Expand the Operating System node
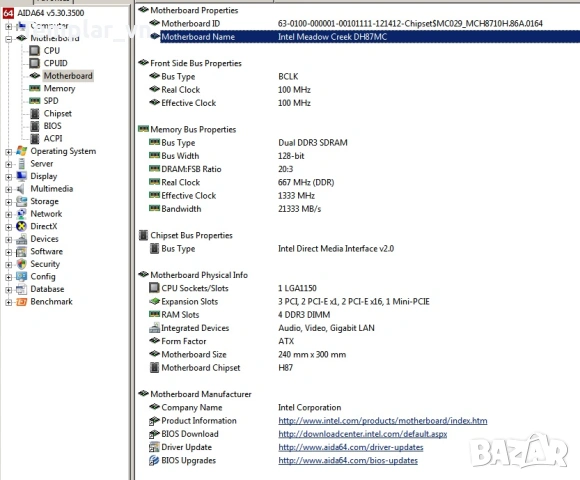Screen dimensions: 580x480 click(9, 152)
